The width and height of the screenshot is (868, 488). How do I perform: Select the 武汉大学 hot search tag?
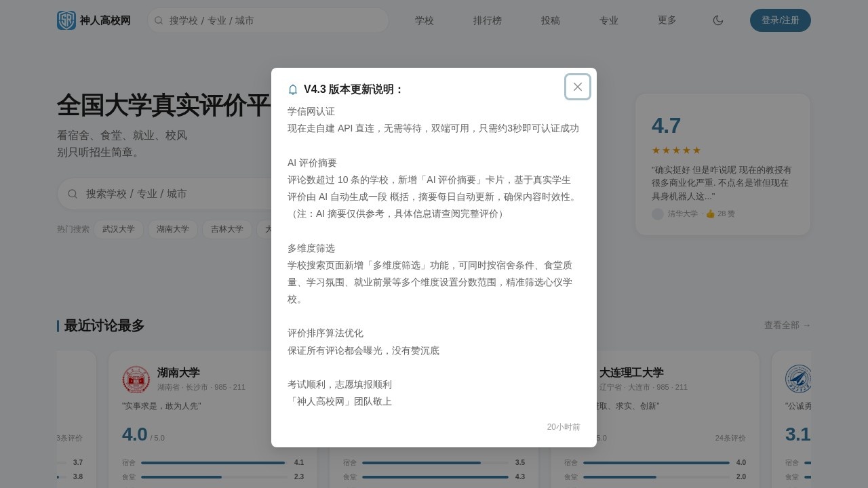click(x=119, y=229)
